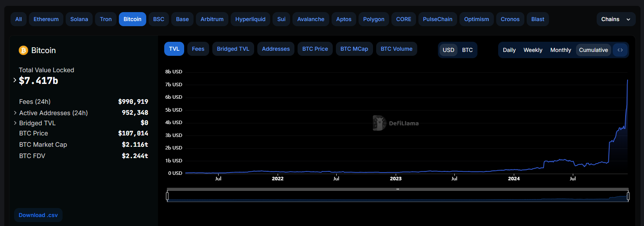Viewport: 644px width, 226px height.
Task: Open the Chains dropdown
Action: point(616,19)
